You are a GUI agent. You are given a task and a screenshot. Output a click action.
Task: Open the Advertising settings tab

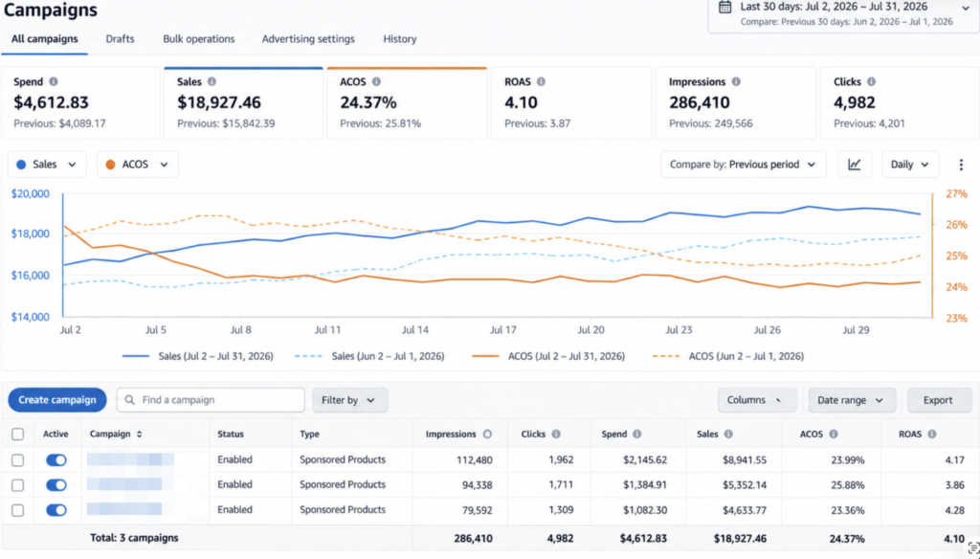(x=308, y=39)
